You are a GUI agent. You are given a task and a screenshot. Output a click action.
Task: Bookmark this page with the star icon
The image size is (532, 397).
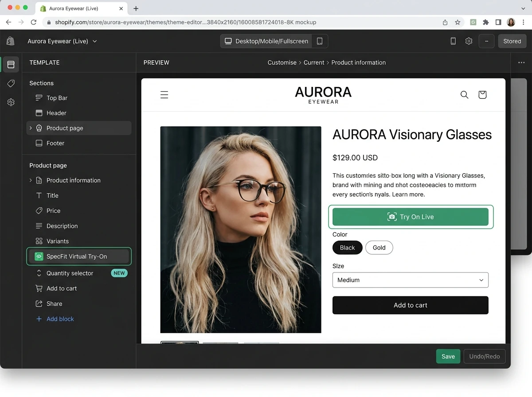coord(458,22)
